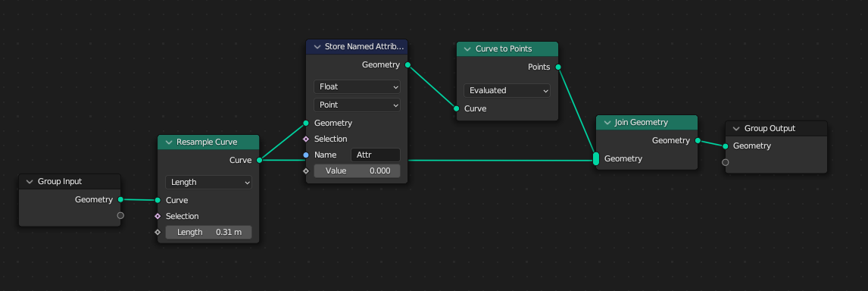Click Resample Curve's Curve input socket
This screenshot has width=868, height=291.
[158, 200]
